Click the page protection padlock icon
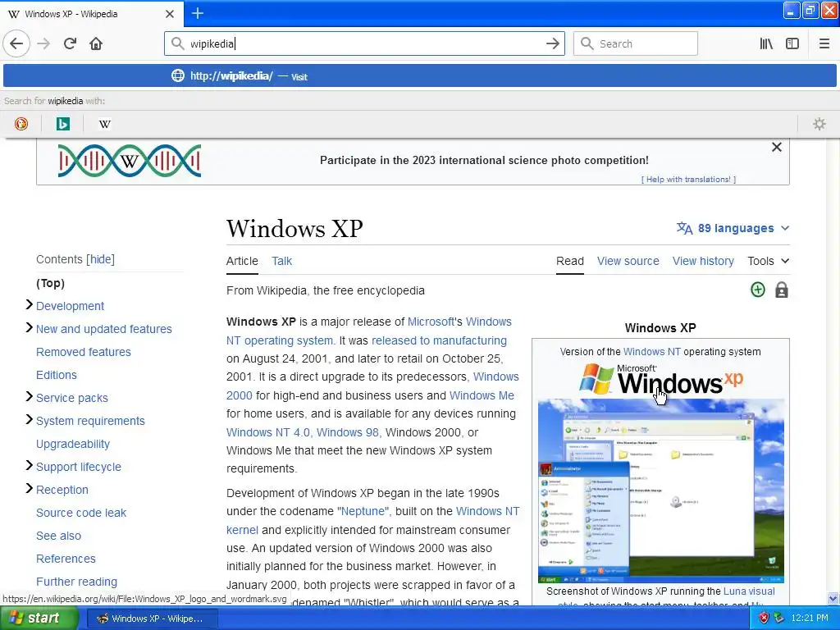The width and height of the screenshot is (840, 630). (x=782, y=290)
